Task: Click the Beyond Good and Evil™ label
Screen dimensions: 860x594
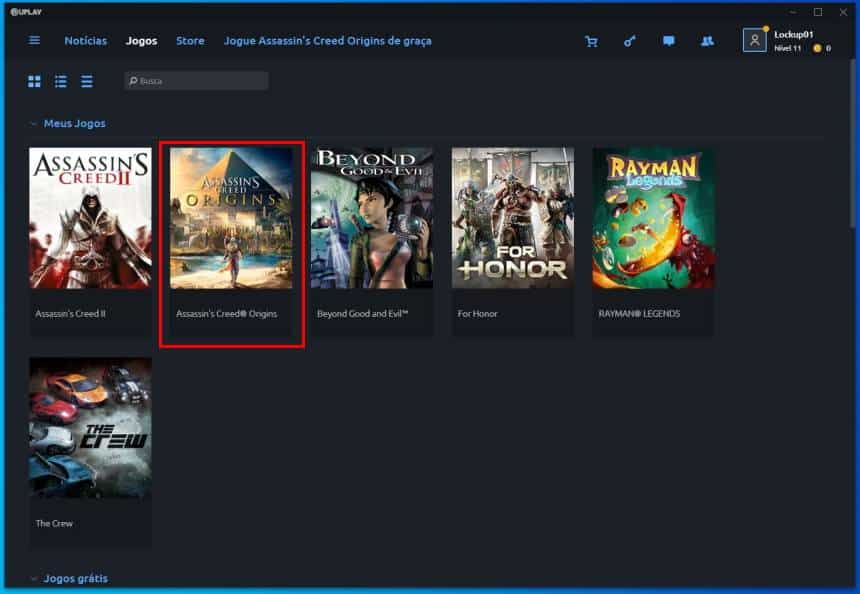Action: click(x=363, y=314)
